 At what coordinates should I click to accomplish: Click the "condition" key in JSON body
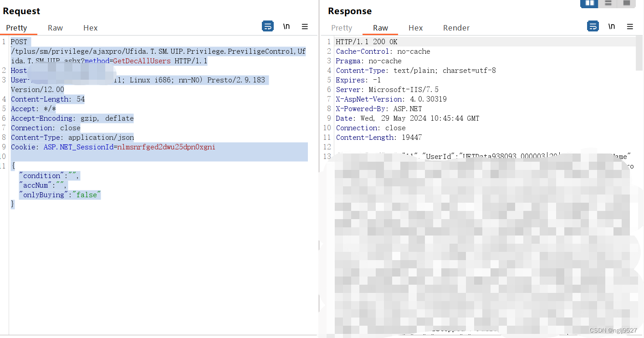(x=42, y=176)
